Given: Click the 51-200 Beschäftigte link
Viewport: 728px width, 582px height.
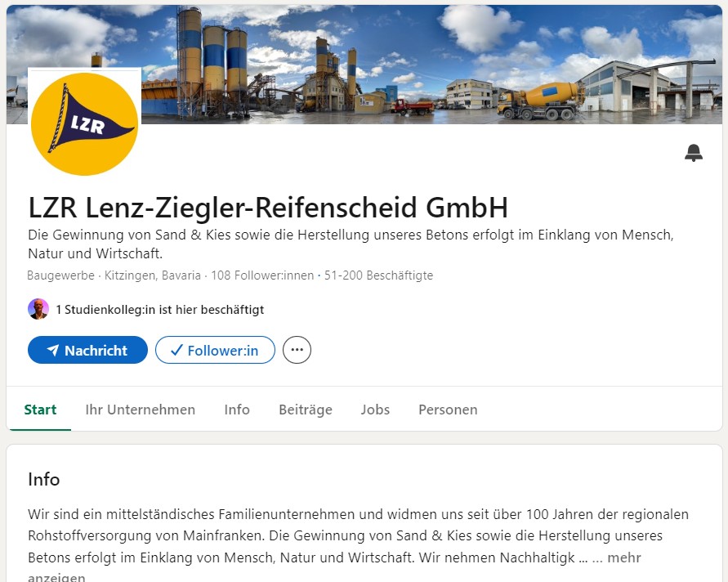Looking at the screenshot, I should point(378,275).
